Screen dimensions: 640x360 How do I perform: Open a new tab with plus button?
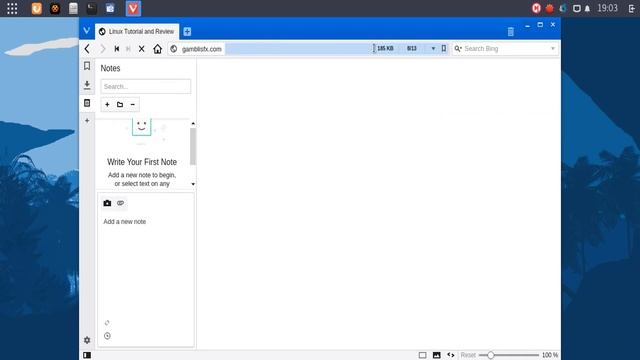[x=187, y=31]
